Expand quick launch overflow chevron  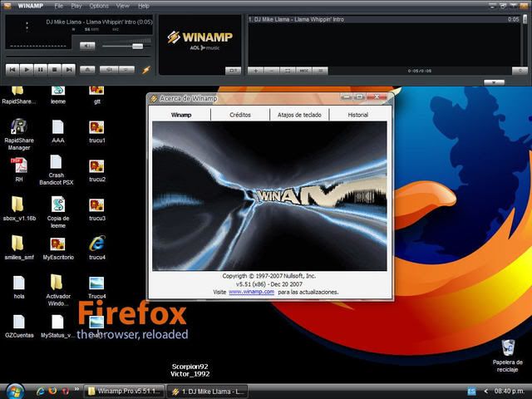76,389
